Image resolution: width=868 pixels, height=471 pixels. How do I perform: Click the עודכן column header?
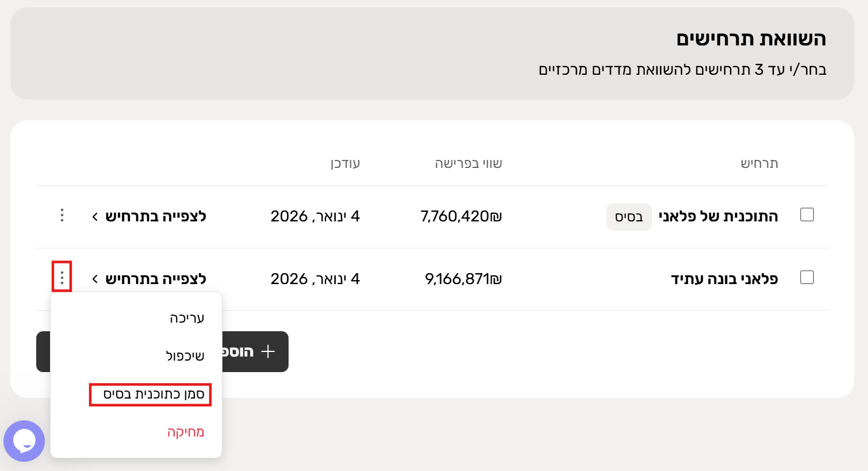[x=345, y=163]
